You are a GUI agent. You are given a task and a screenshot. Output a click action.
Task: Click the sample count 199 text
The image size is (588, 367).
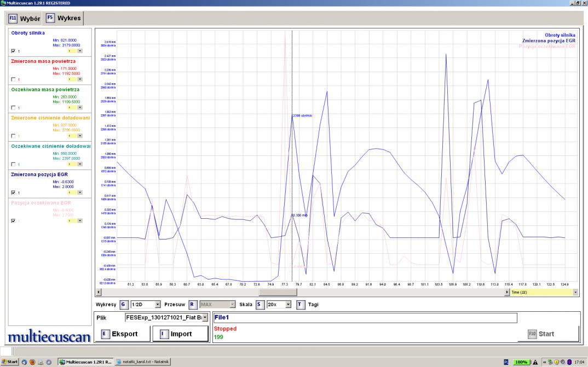point(218,337)
